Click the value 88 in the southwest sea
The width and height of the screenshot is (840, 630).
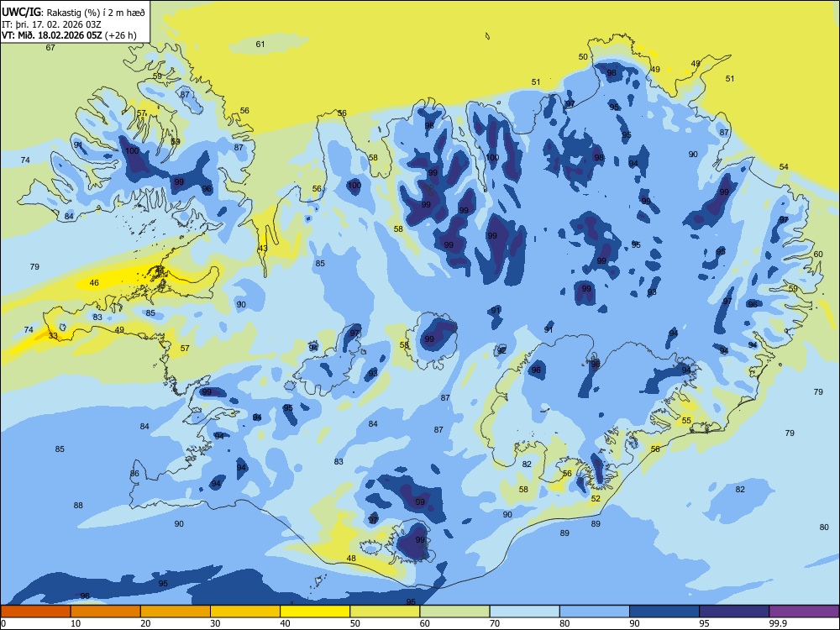point(78,505)
